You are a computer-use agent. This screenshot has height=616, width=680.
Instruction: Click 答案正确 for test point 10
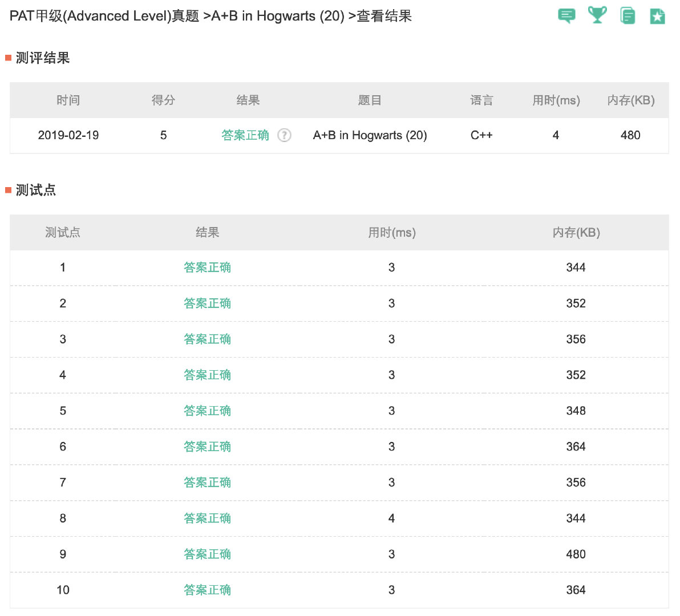click(207, 590)
